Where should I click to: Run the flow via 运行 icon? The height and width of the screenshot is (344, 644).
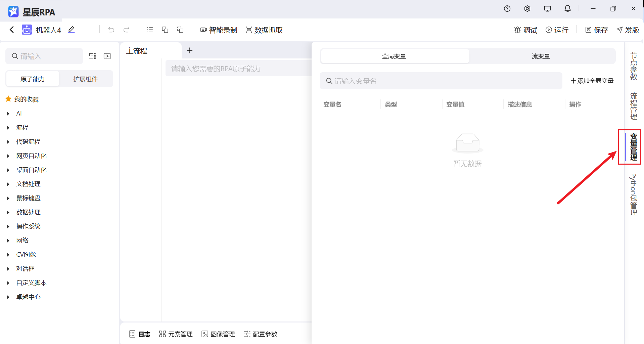557,30
